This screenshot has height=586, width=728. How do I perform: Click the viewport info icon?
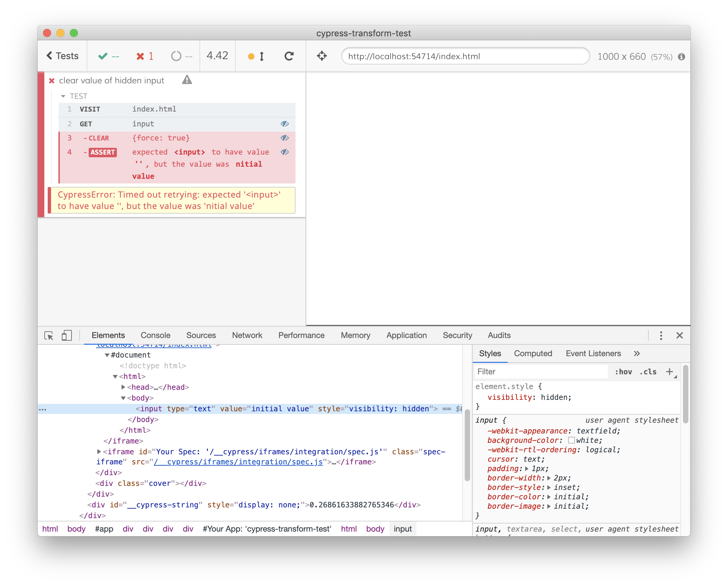pyautogui.click(x=681, y=57)
